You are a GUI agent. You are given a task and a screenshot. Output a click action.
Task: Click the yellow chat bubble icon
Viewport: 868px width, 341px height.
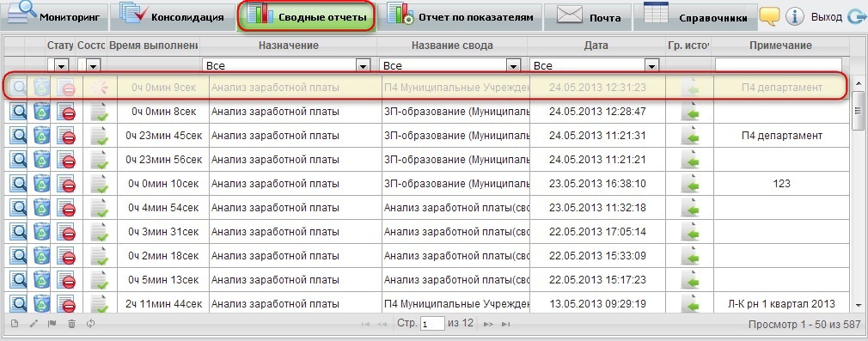769,16
